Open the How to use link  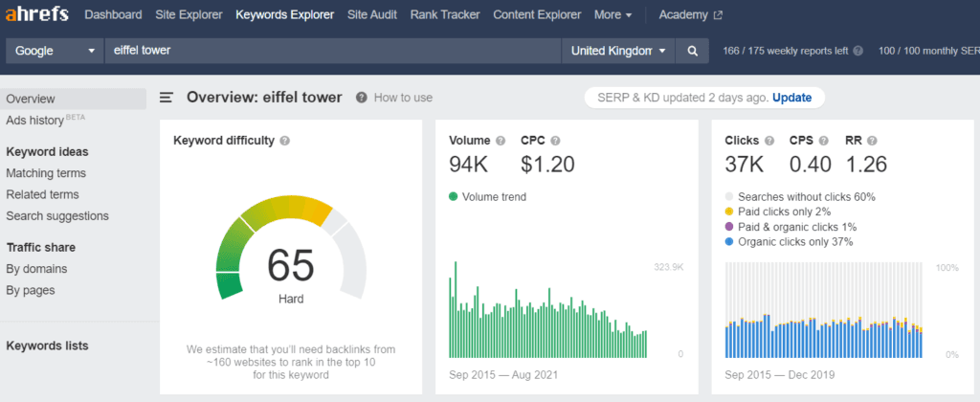(403, 98)
